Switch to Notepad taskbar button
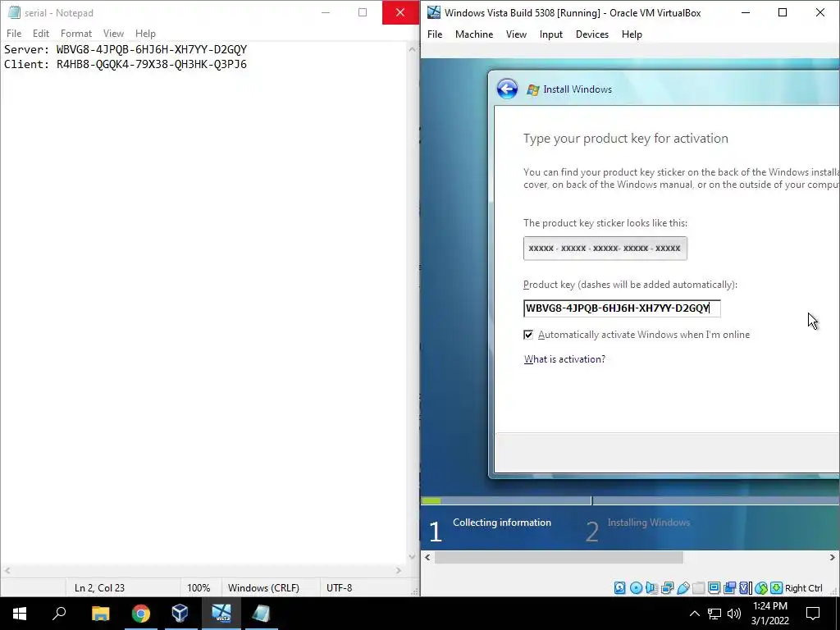This screenshot has width=840, height=630. click(261, 614)
